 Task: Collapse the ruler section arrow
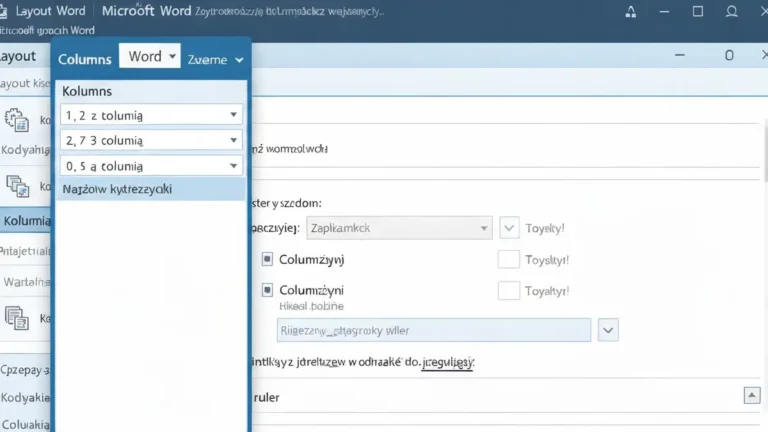[752, 395]
